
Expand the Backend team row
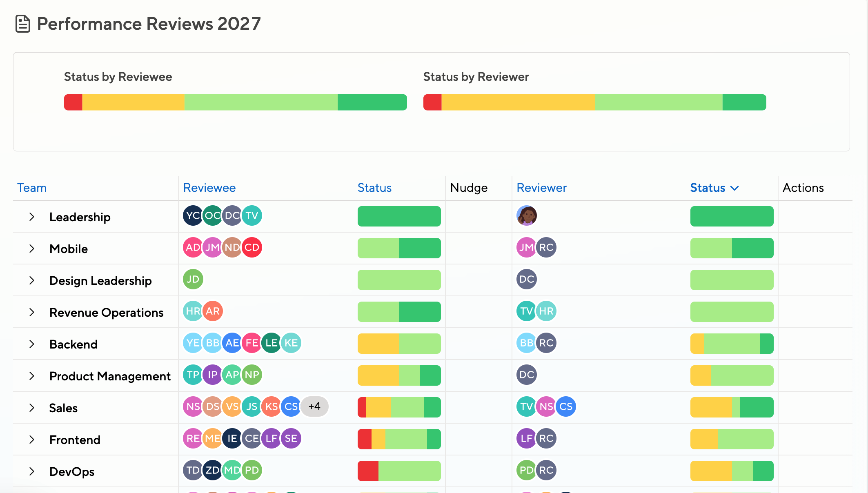click(x=32, y=344)
